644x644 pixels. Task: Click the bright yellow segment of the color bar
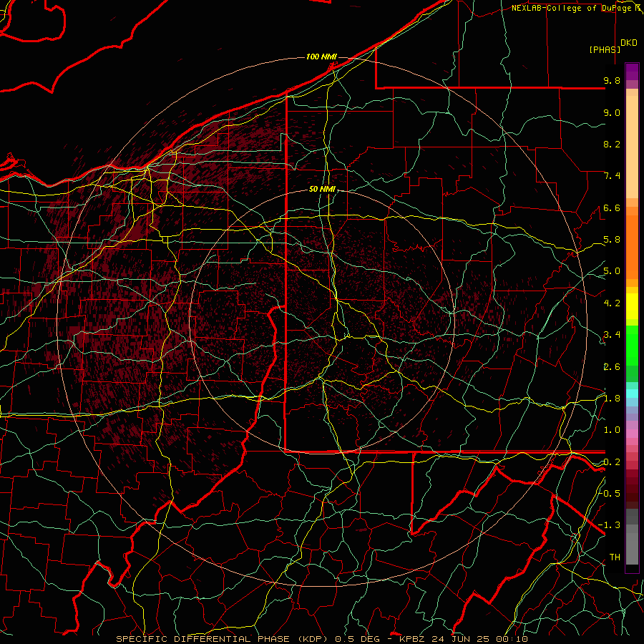(x=632, y=306)
